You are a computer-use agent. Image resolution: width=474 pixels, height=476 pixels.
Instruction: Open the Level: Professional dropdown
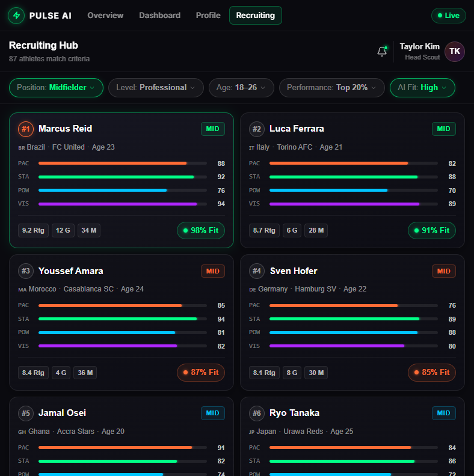pos(155,88)
